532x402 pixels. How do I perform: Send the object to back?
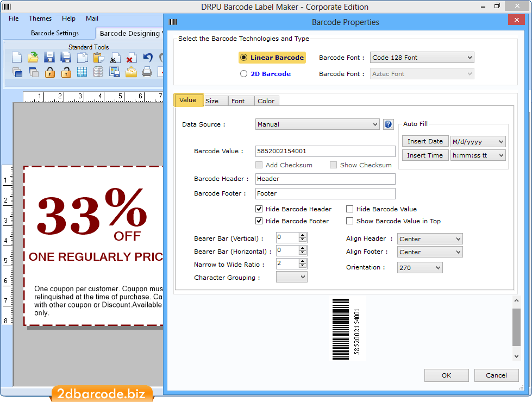(x=33, y=72)
